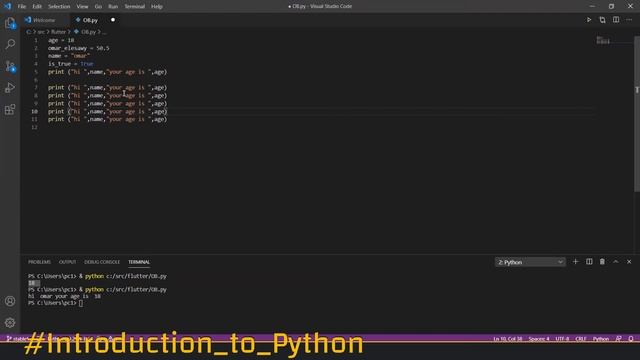This screenshot has width=640, height=360.
Task: Click code line 'omar_elesawy = 50.5'
Action: point(78,48)
